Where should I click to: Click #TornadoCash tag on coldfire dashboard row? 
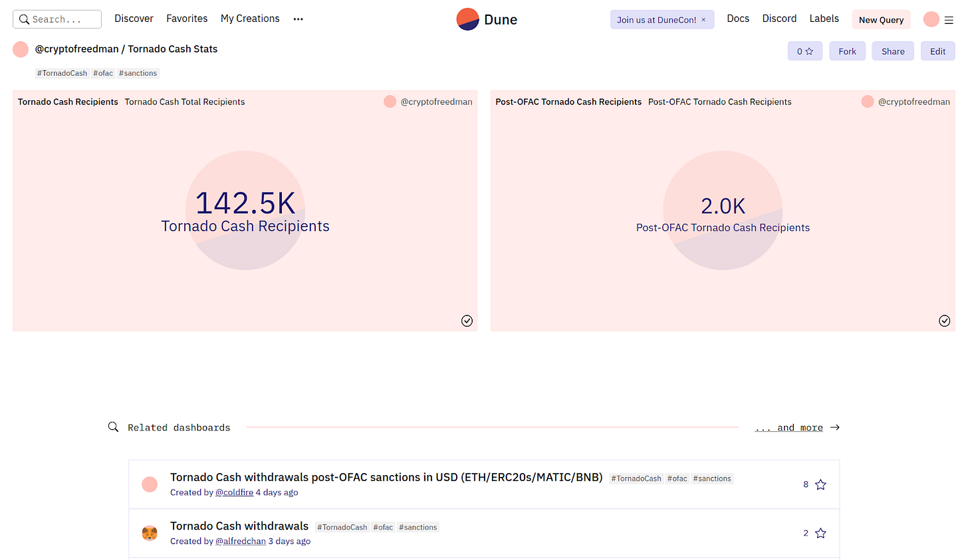click(x=636, y=478)
